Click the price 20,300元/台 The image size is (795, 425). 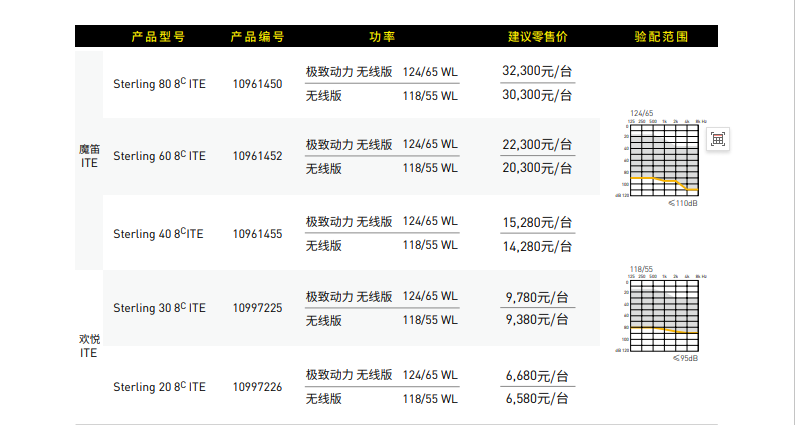pyautogui.click(x=537, y=168)
